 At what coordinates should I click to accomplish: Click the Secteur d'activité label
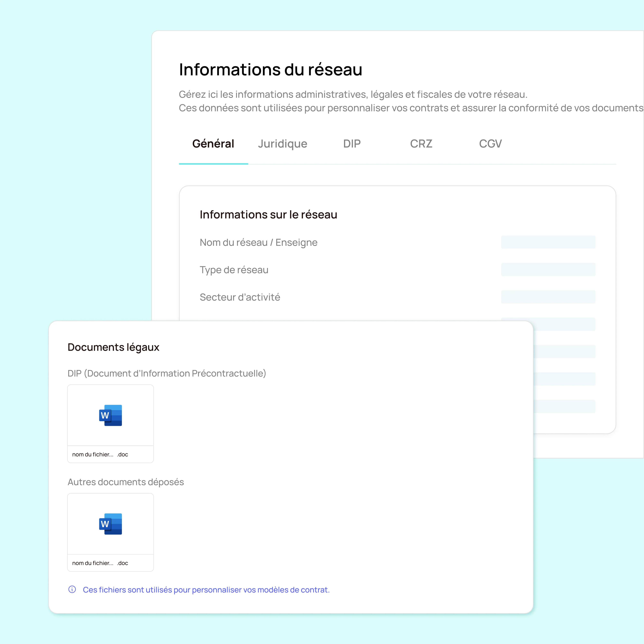pyautogui.click(x=240, y=297)
